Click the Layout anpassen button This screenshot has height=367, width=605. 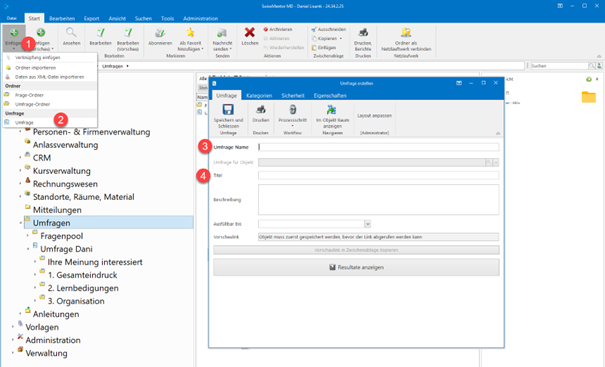[374, 116]
